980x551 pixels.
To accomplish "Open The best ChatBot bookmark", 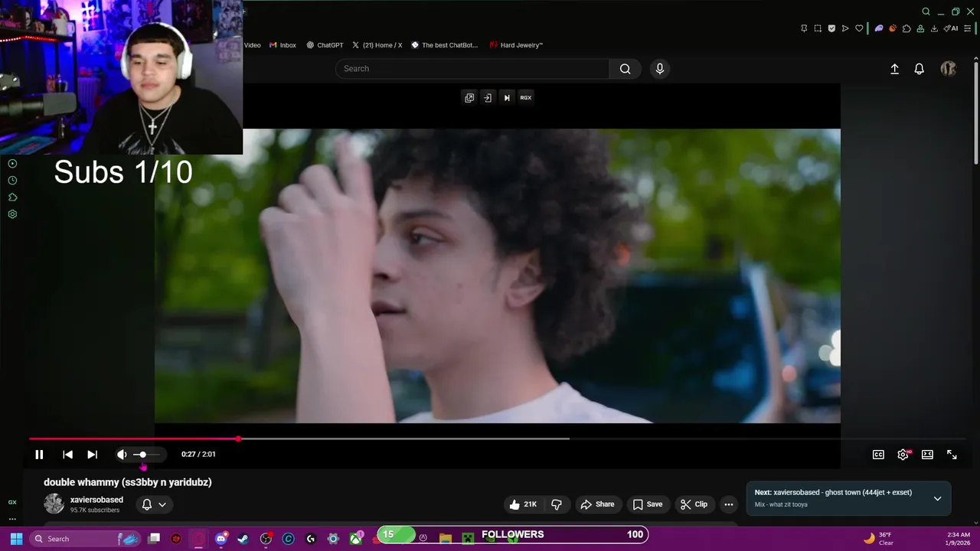I will coord(444,45).
